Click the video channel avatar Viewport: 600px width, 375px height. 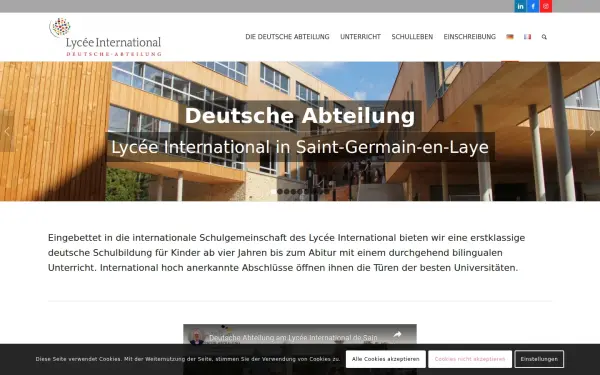click(197, 337)
